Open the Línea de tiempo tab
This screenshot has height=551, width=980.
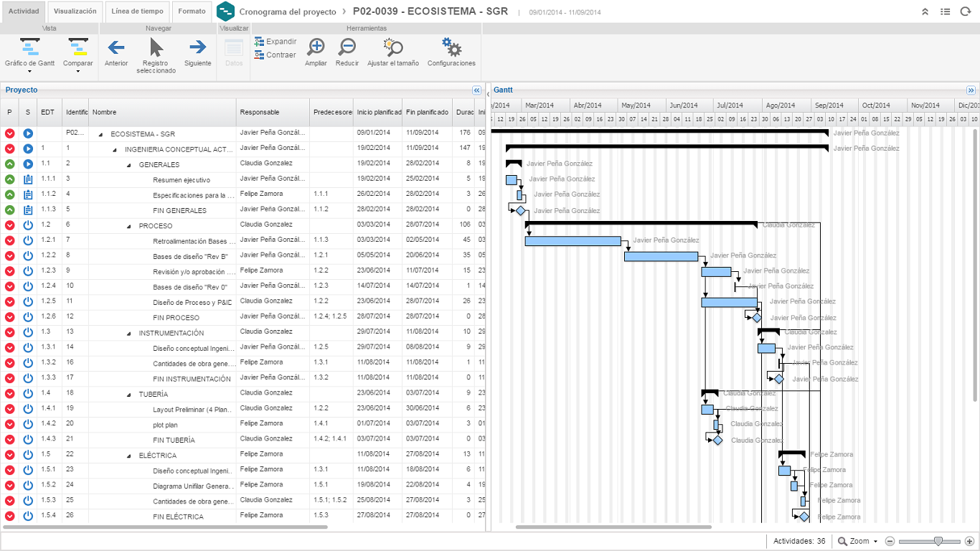[138, 11]
